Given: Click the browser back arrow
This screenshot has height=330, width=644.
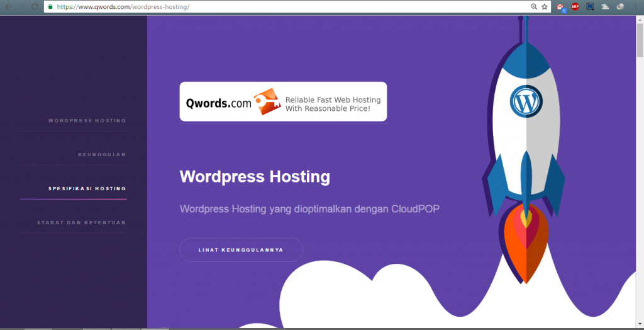Looking at the screenshot, I should [8, 7].
